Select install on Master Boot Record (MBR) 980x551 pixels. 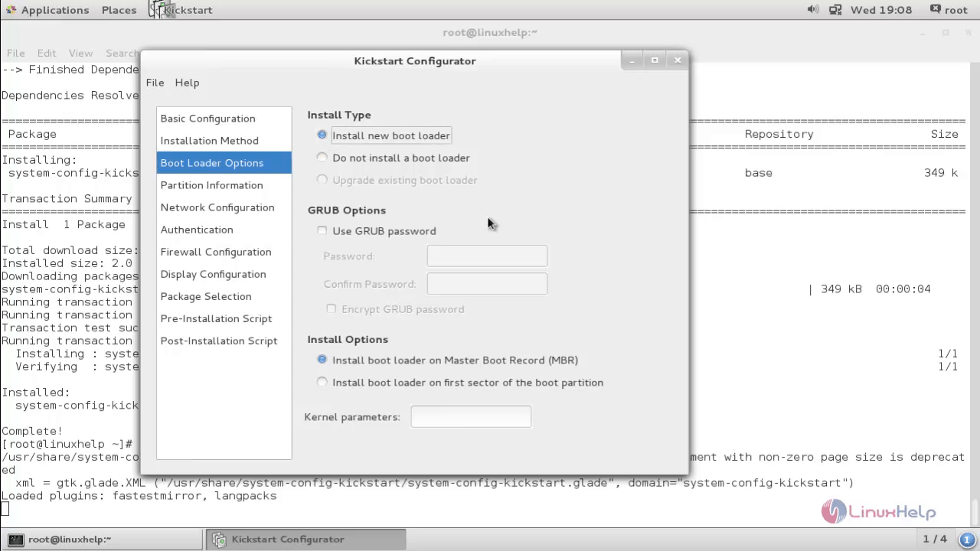tap(447, 360)
